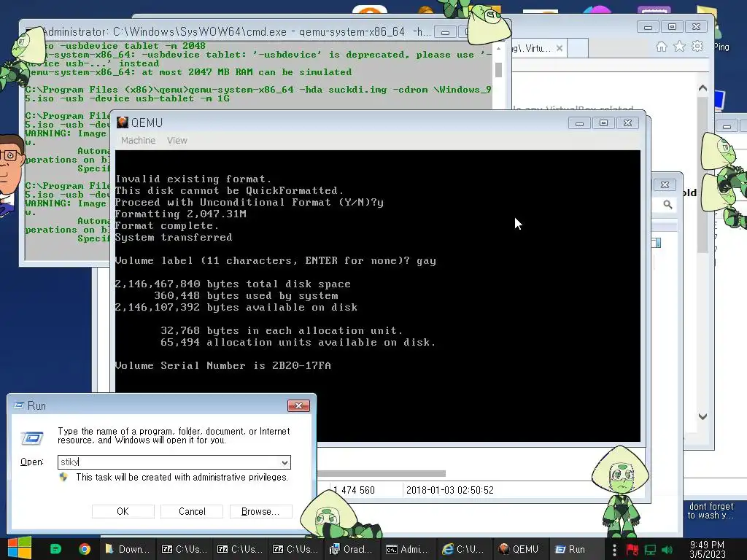This screenshot has height=560, width=747.
Task: Select the 2018-01-03 02:50:52 date cell
Action: 450,490
